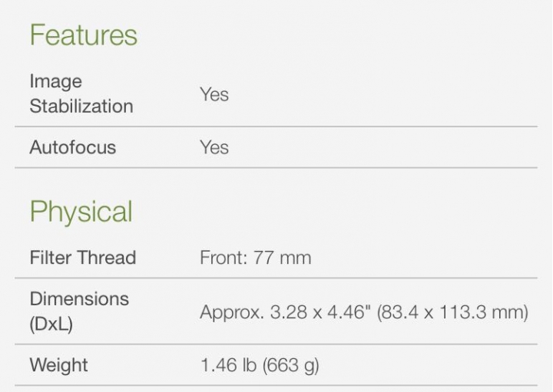553x392 pixels.
Task: Click the Yes value for Image Stabilization
Action: pos(214,94)
